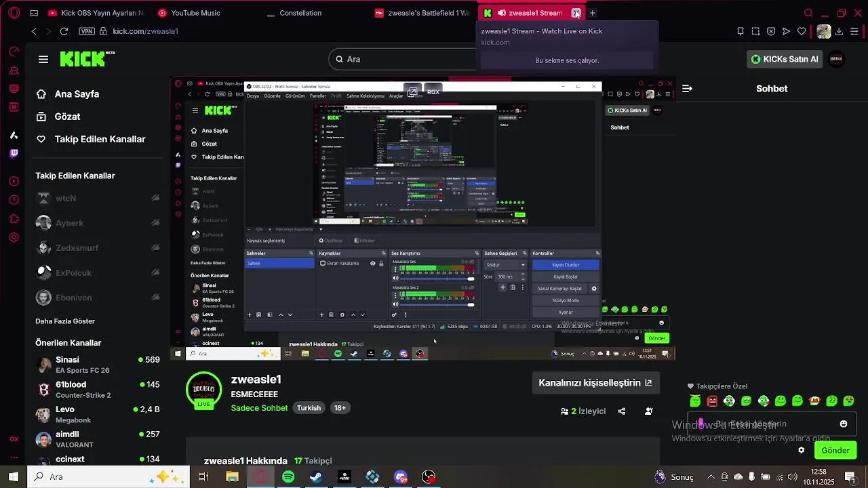The image size is (868, 488).
Task: Open the Opera GX main menu logo
Action: pos(14,13)
